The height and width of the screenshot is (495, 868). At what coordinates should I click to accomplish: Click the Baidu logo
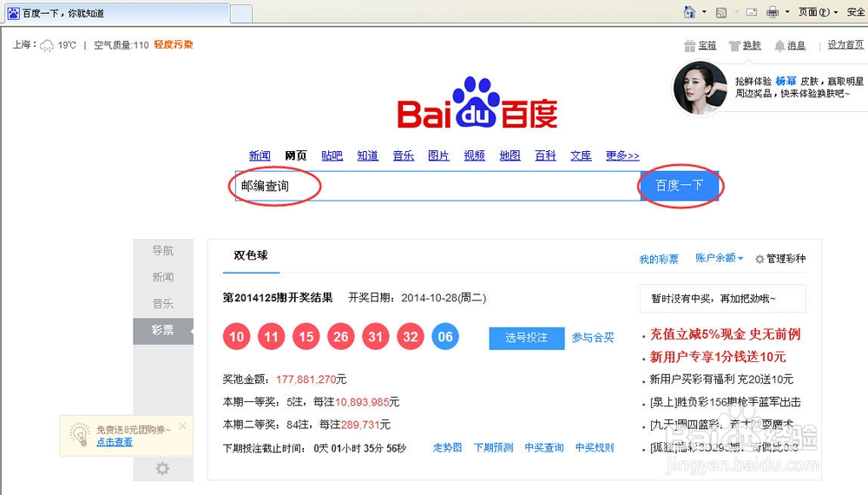click(477, 103)
